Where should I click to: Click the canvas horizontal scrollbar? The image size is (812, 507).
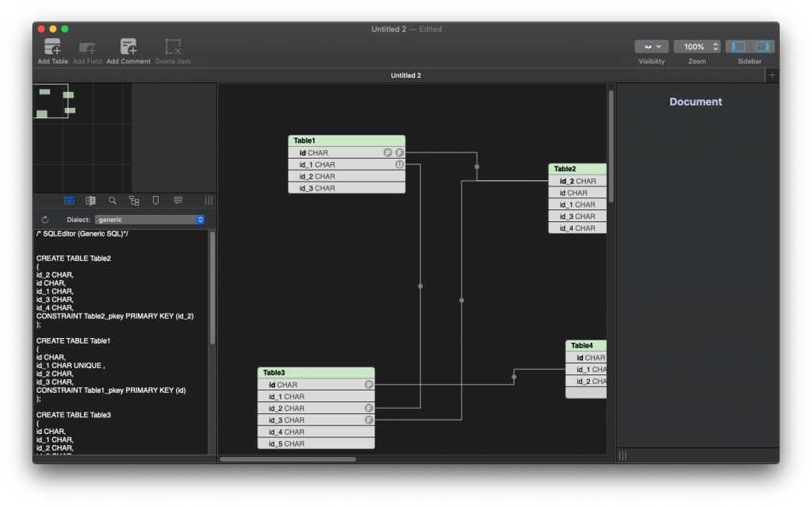click(x=285, y=459)
